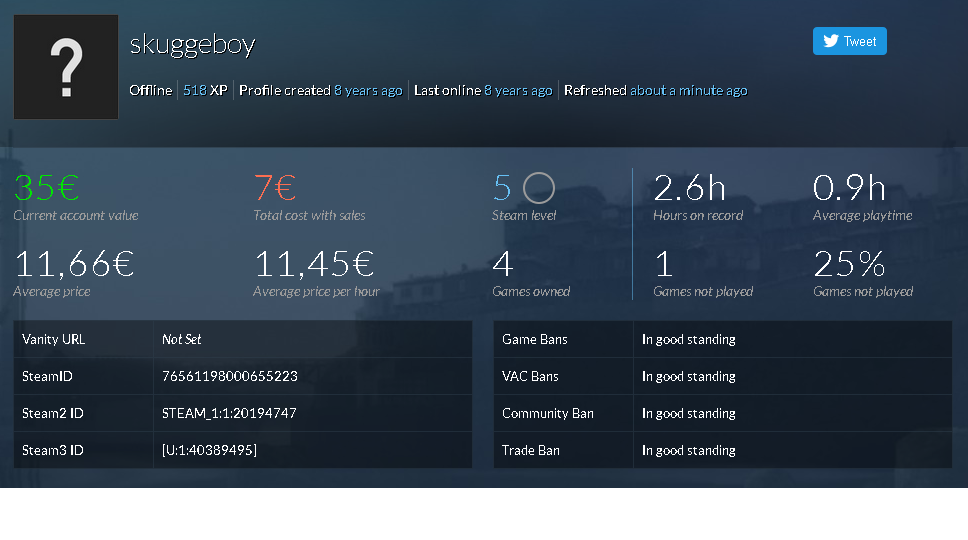Click the 2.6h hours on record value
Screen dimensions: 968x540
[x=690, y=188]
